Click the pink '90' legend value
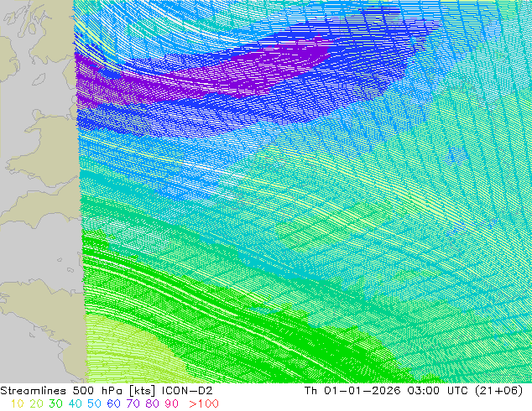532x411 pixels. 172,403
